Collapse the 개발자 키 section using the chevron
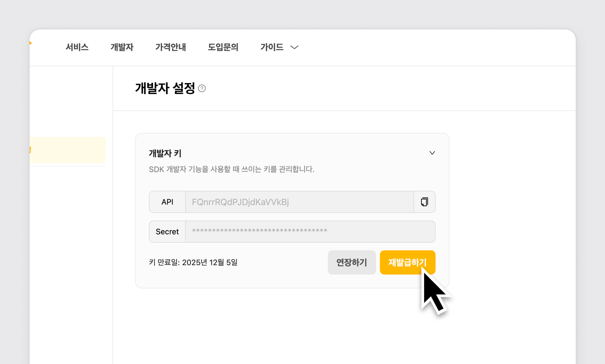The height and width of the screenshot is (364, 605). tap(432, 153)
